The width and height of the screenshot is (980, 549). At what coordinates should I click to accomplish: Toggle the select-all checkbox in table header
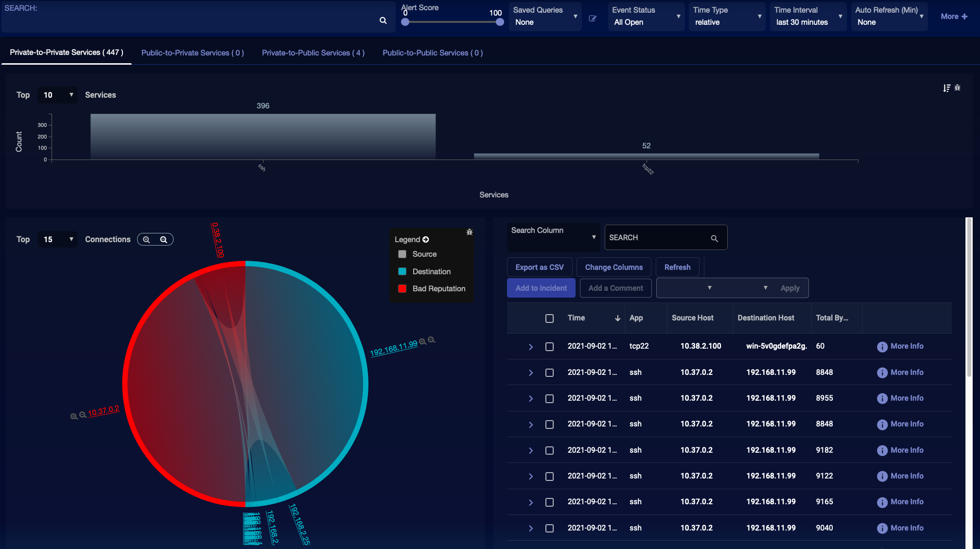tap(549, 319)
